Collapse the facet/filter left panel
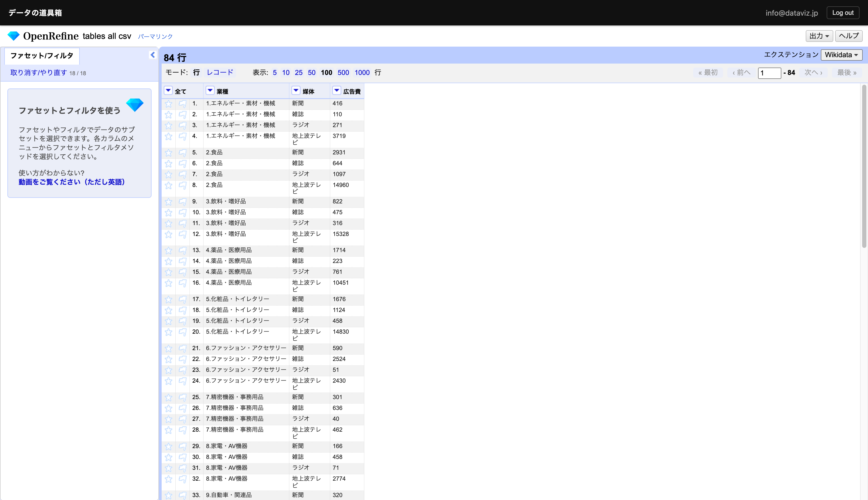Image resolution: width=868 pixels, height=500 pixels. [153, 55]
